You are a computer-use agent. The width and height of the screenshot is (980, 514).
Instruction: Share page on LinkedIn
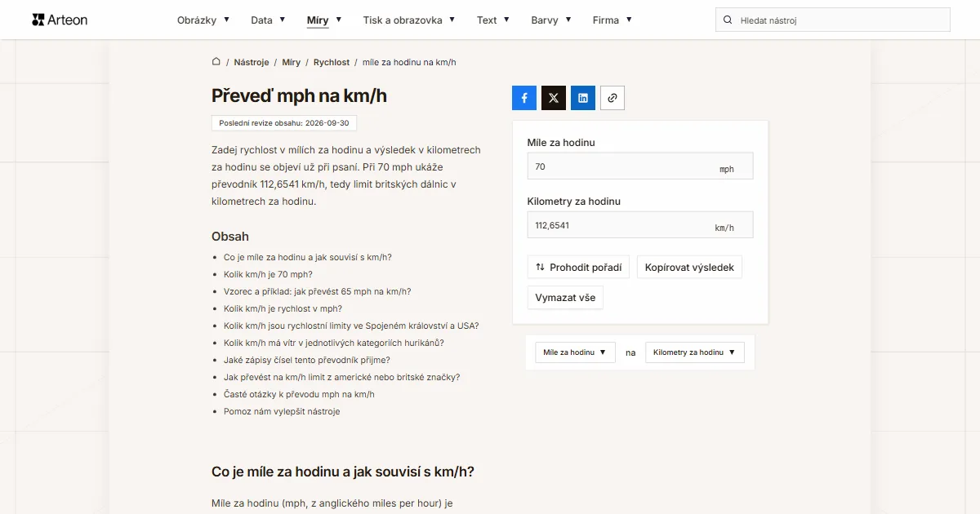point(583,98)
